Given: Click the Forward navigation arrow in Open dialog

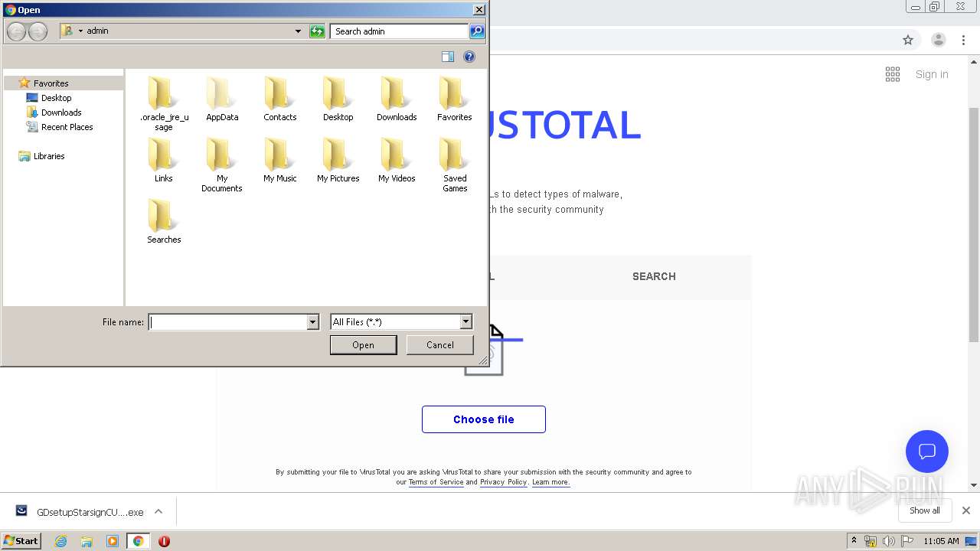Looking at the screenshot, I should click(38, 31).
